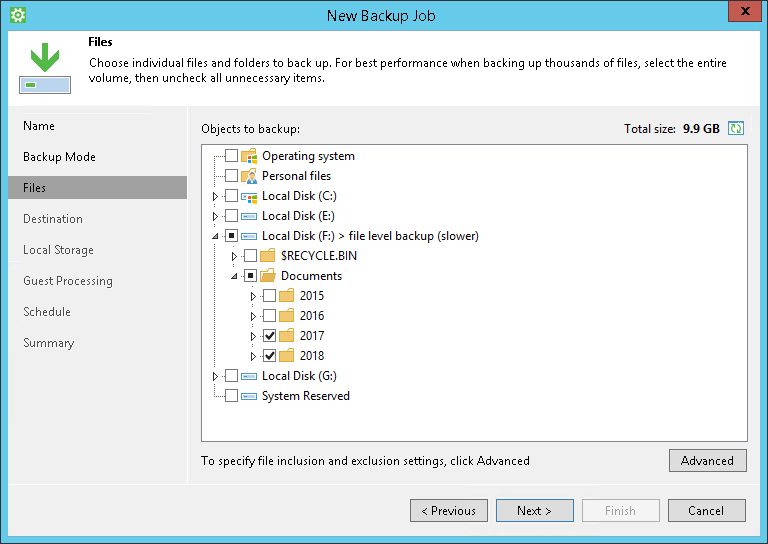
Task: Click the 2017 folder icon
Action: (x=287, y=335)
